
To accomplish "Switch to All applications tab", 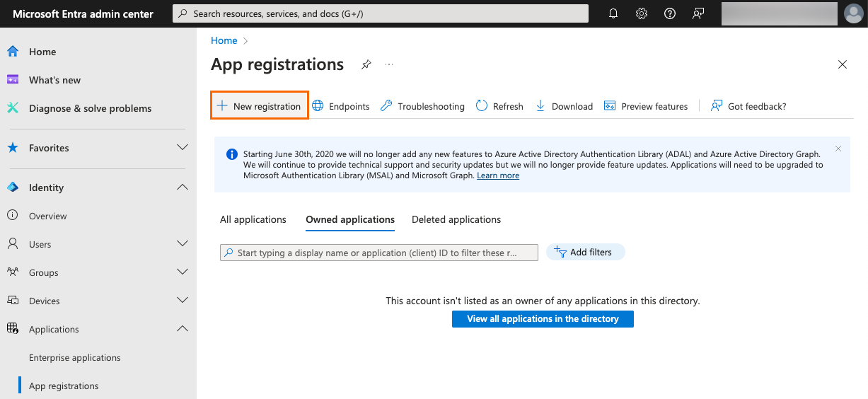I will click(x=253, y=220).
